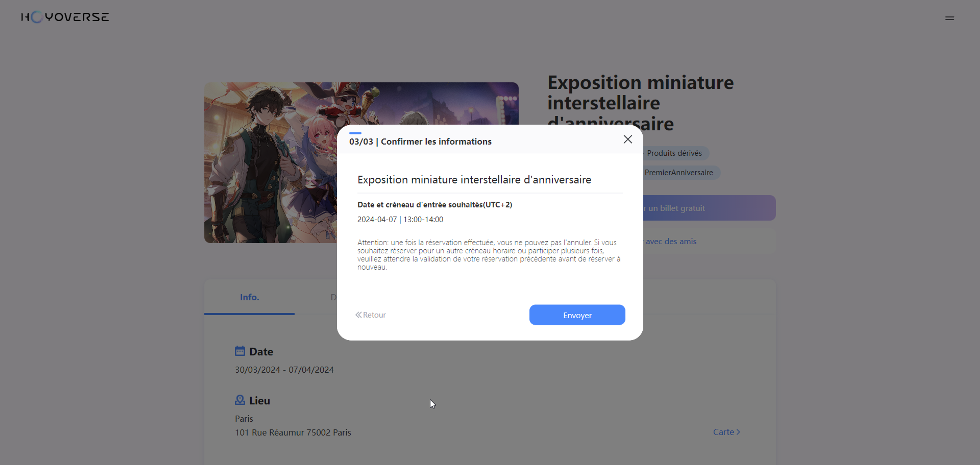Click the 'Attention' cancellation warning paragraph

point(489,254)
